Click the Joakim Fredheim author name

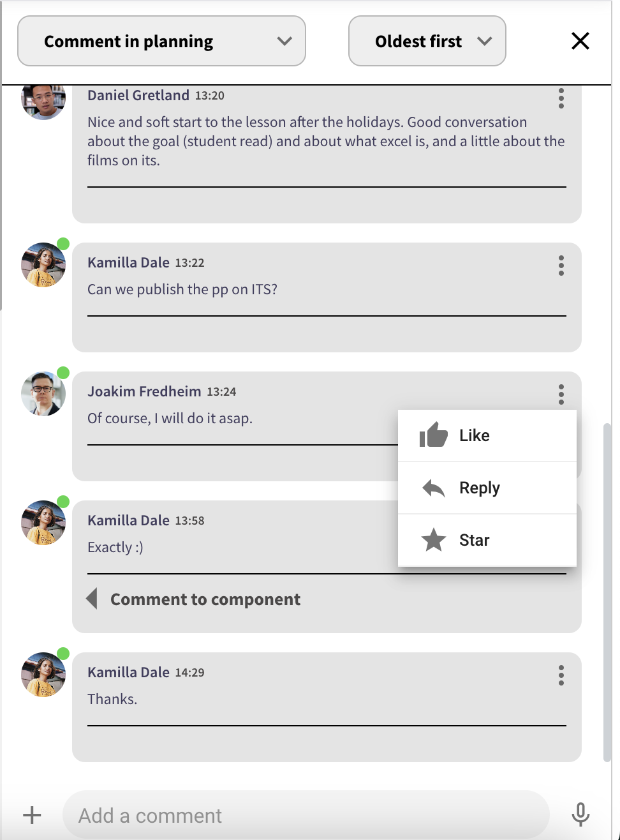144,391
